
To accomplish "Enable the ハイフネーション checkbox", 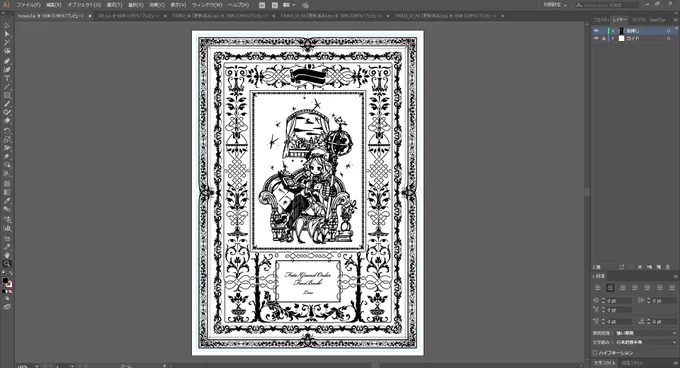I will [595, 353].
